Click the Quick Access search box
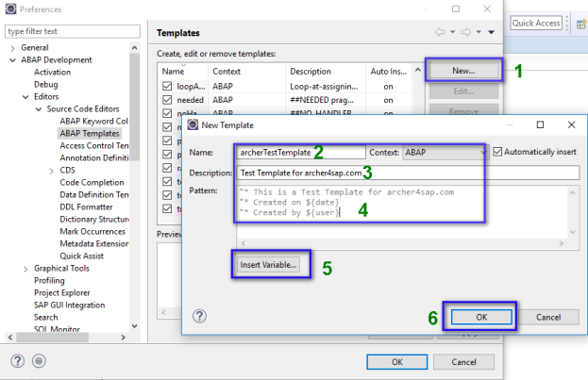Screen dimensions: 588x380 [x=536, y=23]
